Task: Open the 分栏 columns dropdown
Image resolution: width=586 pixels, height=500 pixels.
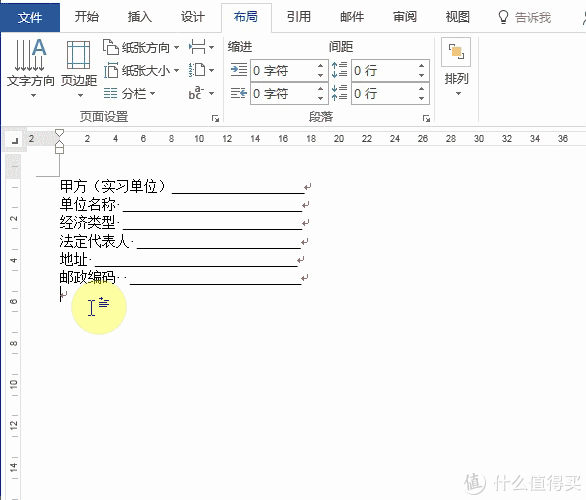Action: coord(129,93)
